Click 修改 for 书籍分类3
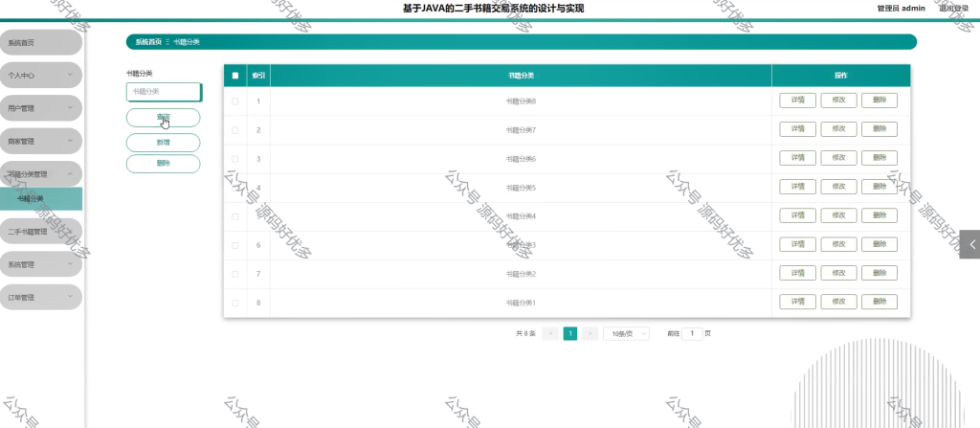 point(838,244)
